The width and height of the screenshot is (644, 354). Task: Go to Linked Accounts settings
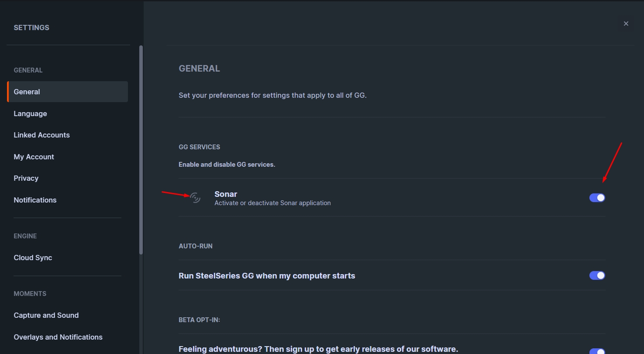coord(41,135)
